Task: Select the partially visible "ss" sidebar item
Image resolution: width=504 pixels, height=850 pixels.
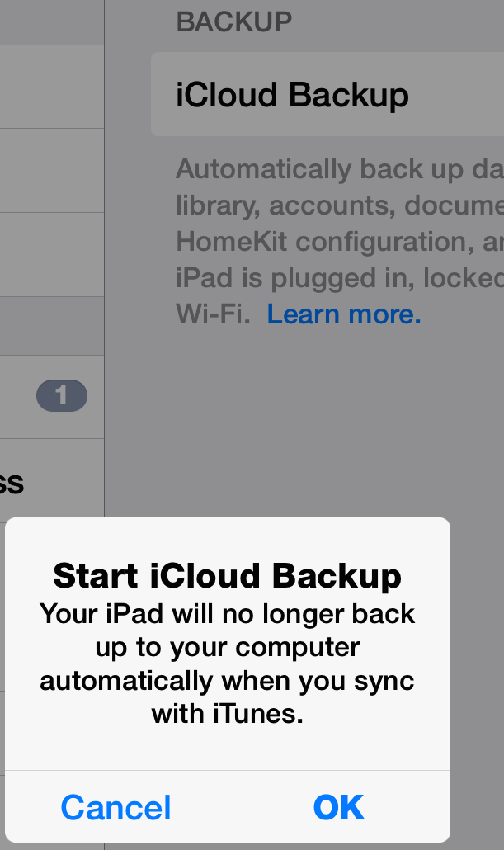Action: [x=51, y=484]
